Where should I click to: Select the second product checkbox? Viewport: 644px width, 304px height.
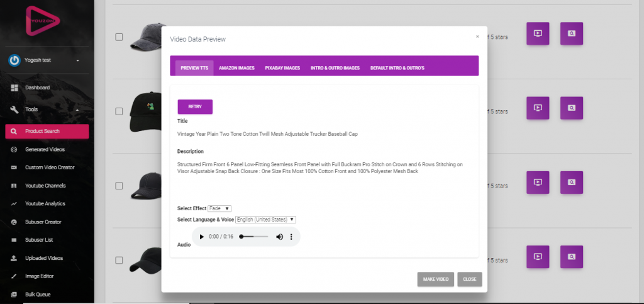(119, 111)
